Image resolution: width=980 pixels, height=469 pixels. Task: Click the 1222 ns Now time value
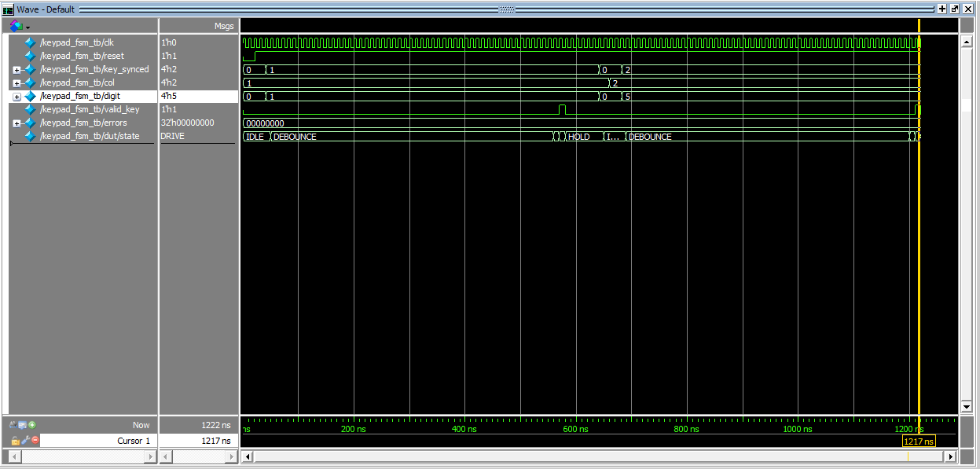216,425
